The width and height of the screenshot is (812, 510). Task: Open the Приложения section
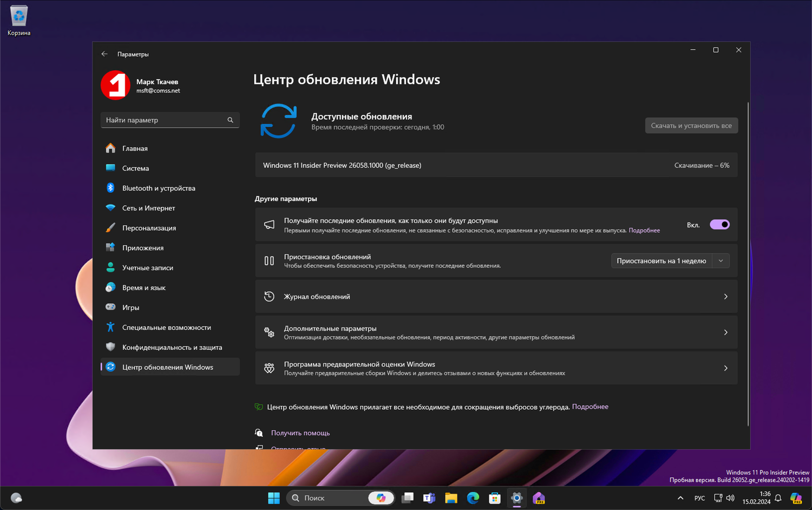pyautogui.click(x=142, y=247)
